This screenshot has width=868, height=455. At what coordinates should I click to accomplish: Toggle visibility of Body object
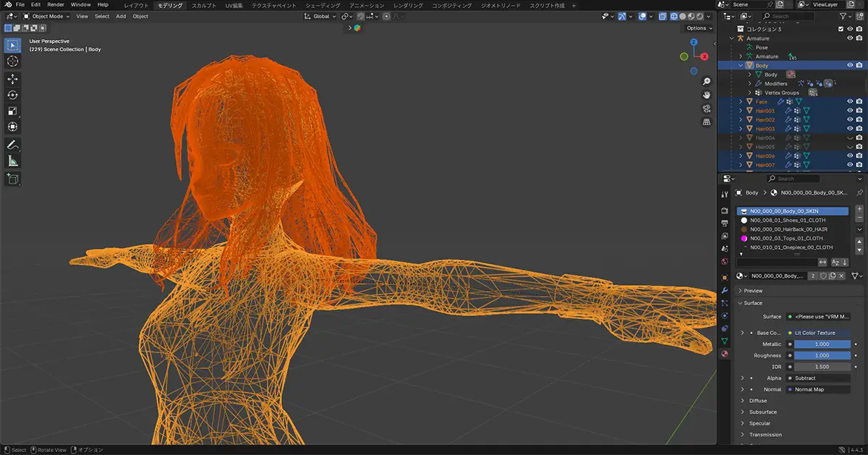click(850, 65)
